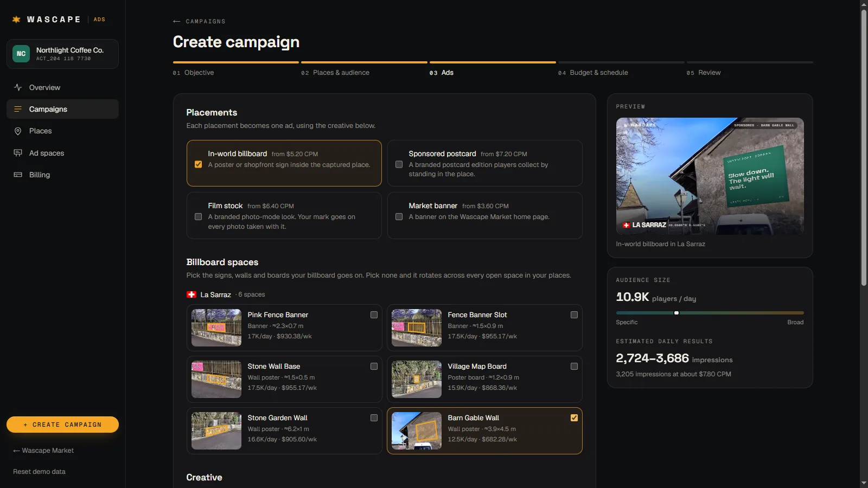Click the Create Campaign button
The height and width of the screenshot is (488, 868).
[62, 425]
